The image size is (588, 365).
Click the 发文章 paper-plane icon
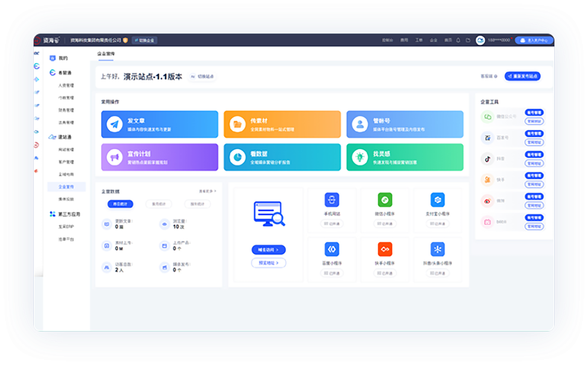coord(115,124)
